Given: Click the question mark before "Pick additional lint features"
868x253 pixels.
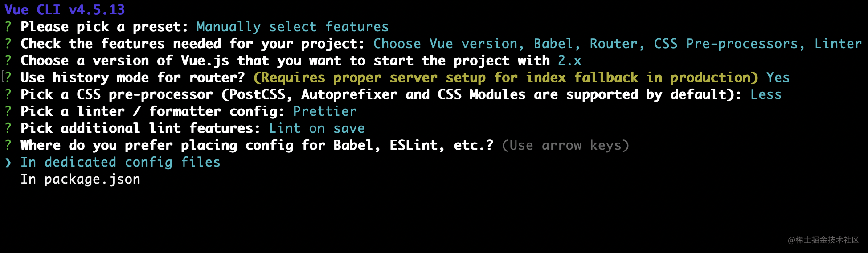Looking at the screenshot, I should pyautogui.click(x=8, y=128).
